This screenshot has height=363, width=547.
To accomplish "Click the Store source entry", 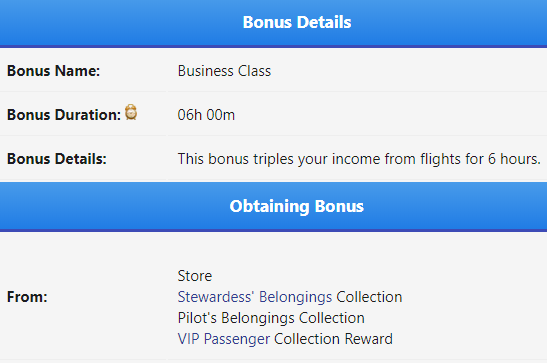I will [195, 276].
